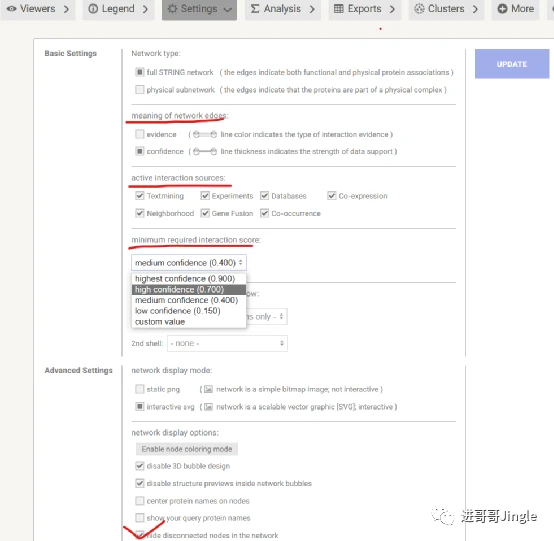The width and height of the screenshot is (554, 541).
Task: Open the minimum required interaction score dropdown
Action: 189,263
